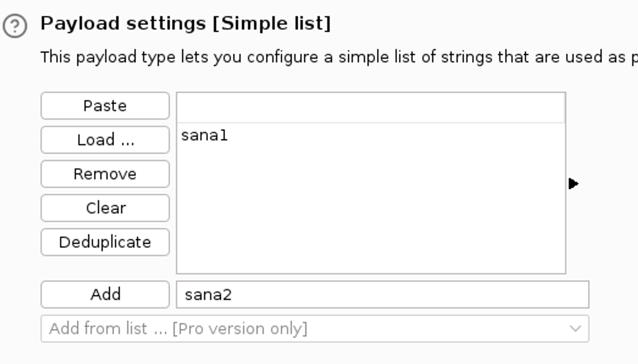Click the 'Pro version only' placeholder text
This screenshot has width=638, height=364.
point(240,329)
